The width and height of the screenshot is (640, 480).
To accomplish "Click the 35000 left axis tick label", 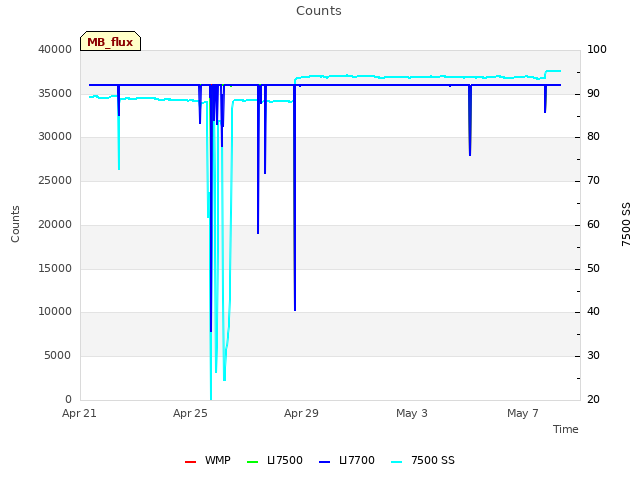I will click(55, 93).
